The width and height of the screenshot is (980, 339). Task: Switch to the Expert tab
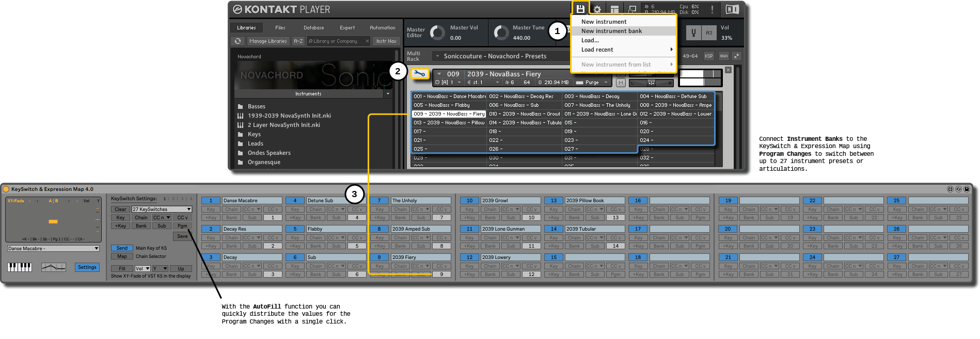pyautogui.click(x=347, y=28)
